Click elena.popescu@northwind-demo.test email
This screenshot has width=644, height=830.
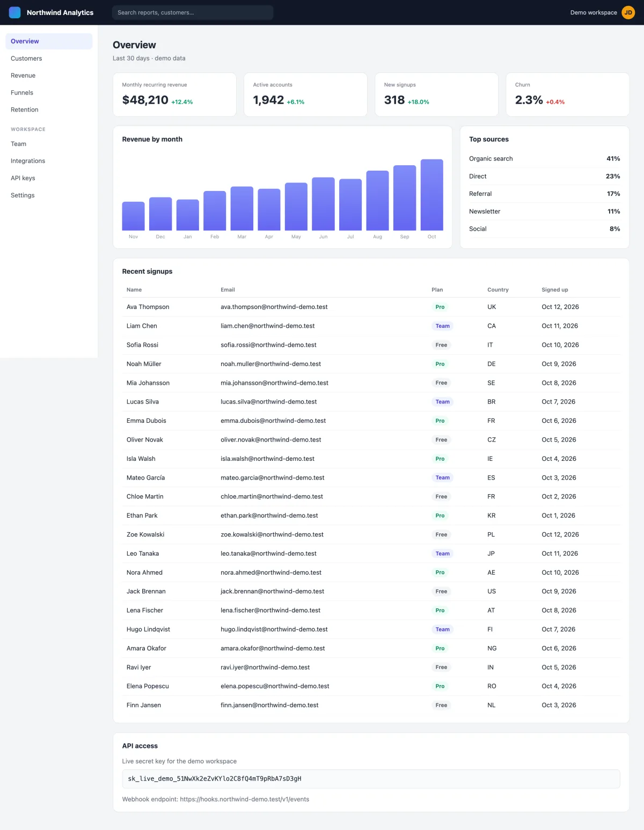[x=275, y=686]
